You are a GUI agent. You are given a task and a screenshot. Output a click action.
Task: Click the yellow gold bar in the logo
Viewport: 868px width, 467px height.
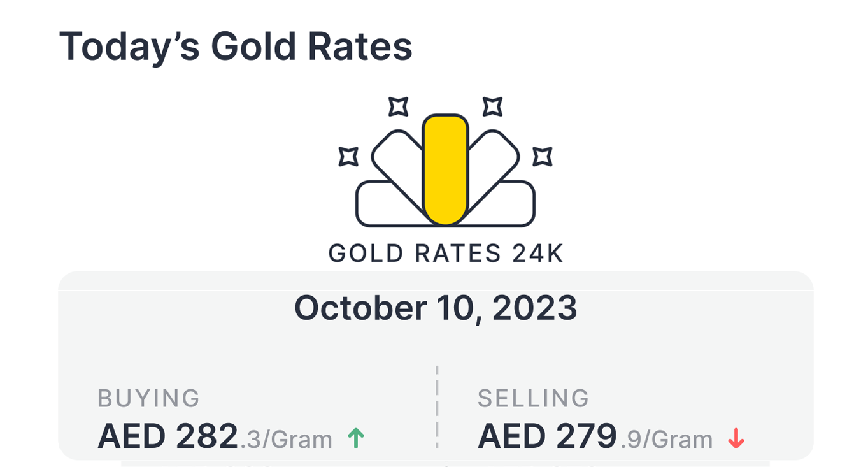tap(445, 169)
